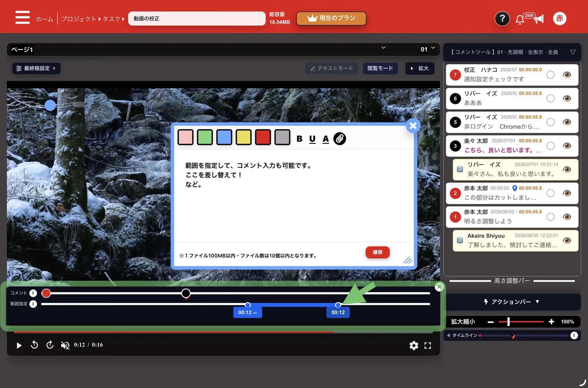Change text color with A icon
This screenshot has height=388, width=588.
tap(326, 139)
